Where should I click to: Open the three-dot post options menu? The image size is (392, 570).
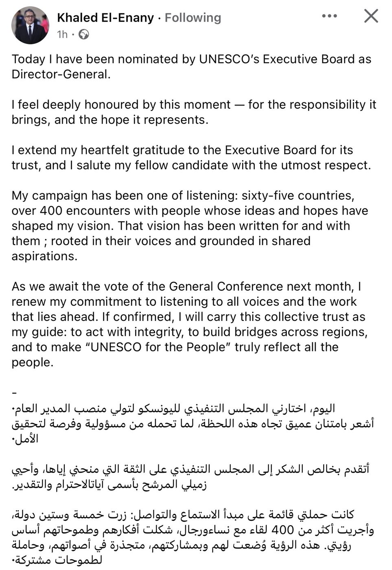pos(329,16)
